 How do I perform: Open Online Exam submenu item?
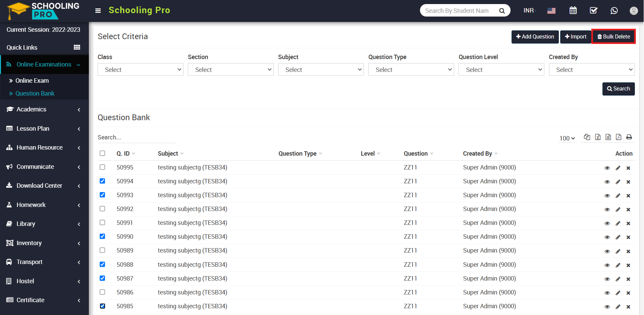click(32, 81)
